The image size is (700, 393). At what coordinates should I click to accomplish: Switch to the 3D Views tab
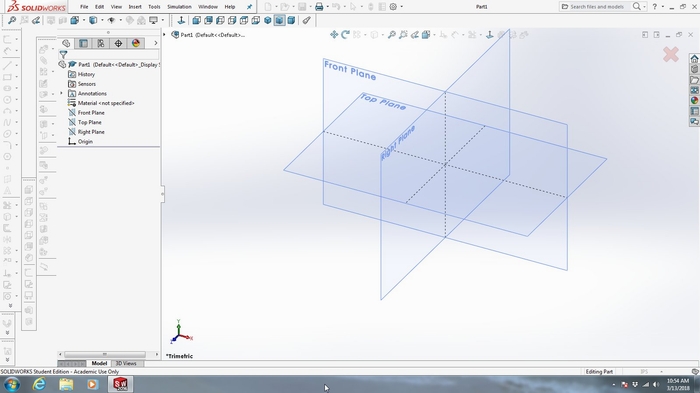[126, 363]
